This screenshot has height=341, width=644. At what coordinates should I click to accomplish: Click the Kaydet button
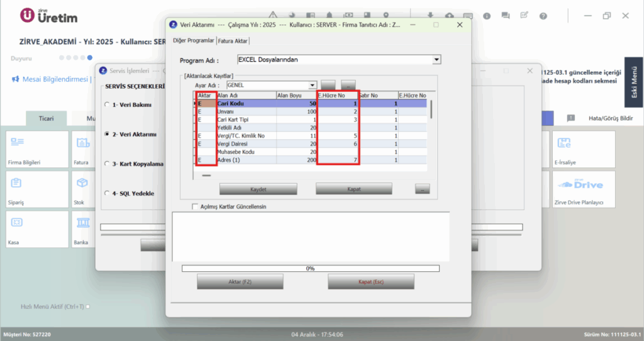258,189
